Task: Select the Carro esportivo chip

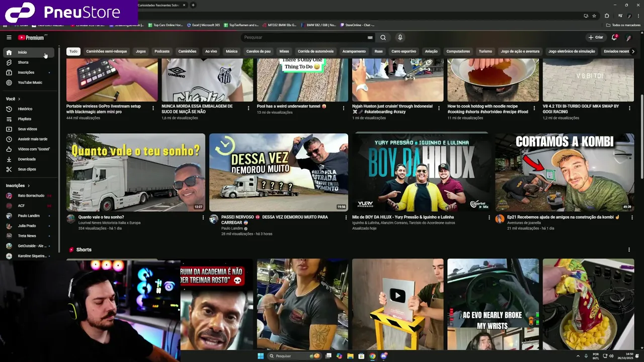Action: pos(404,51)
